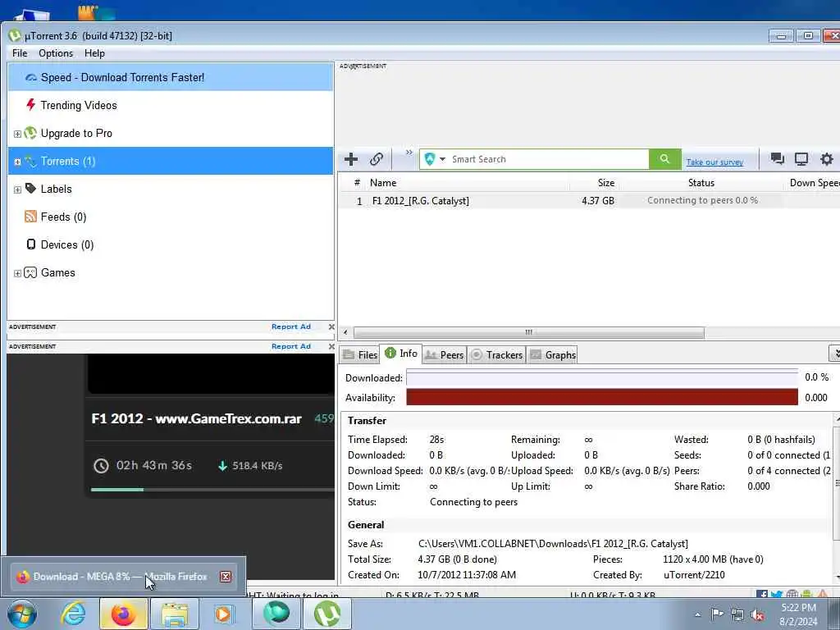Click Report Ad link in lower ad bar

pyautogui.click(x=291, y=347)
